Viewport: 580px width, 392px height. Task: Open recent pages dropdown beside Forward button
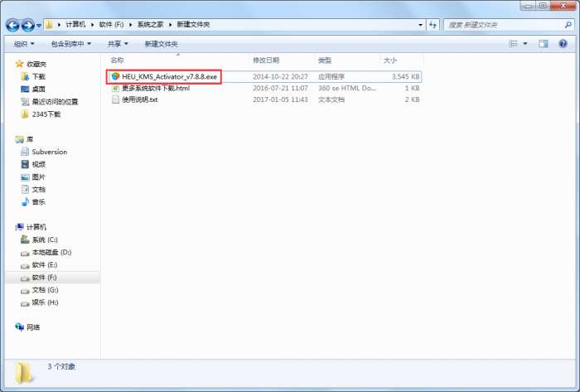[x=39, y=26]
